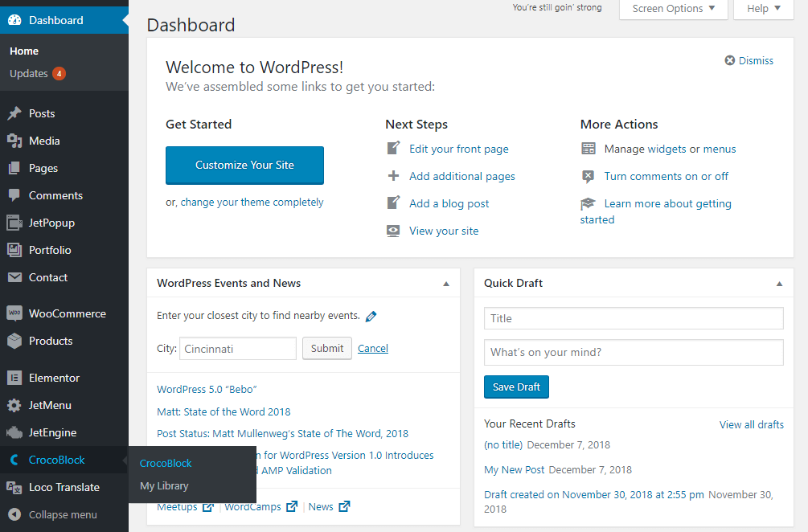Click the Media icon in sidebar
This screenshot has height=532, width=808.
[x=14, y=141]
